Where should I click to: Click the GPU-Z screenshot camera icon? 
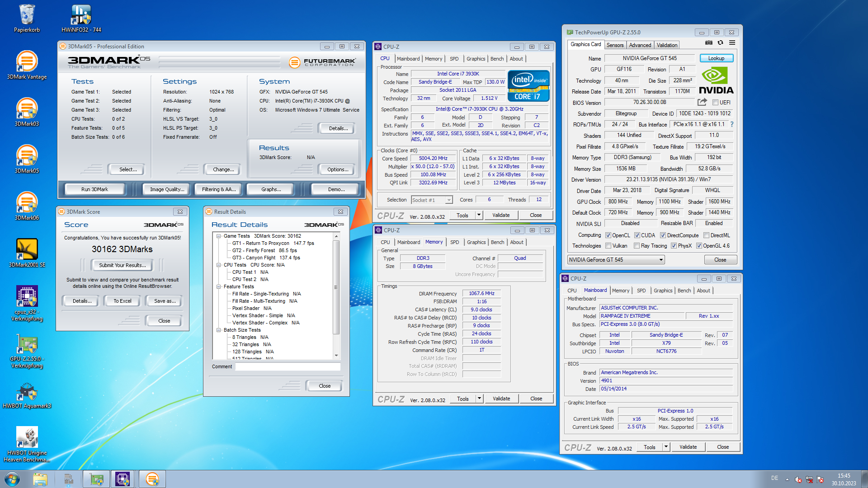[x=709, y=43]
